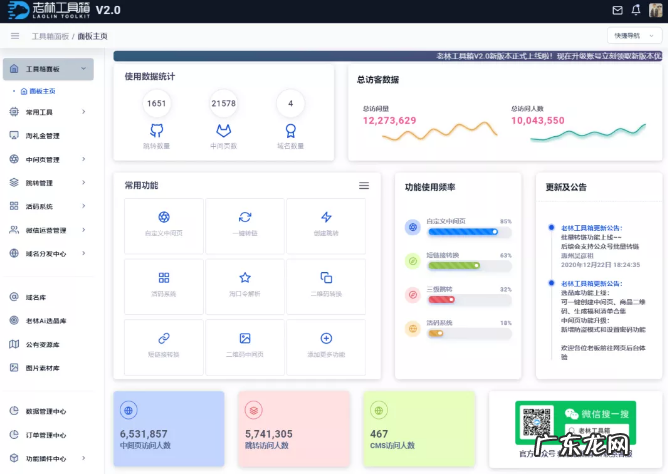The width and height of the screenshot is (668, 474).
Task: Open the notification bell
Action: click(636, 10)
